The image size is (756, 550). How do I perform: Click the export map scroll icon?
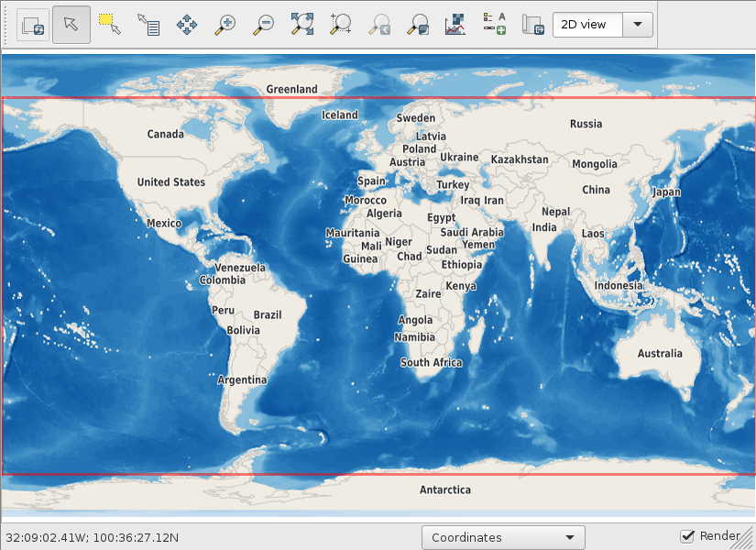click(x=533, y=25)
